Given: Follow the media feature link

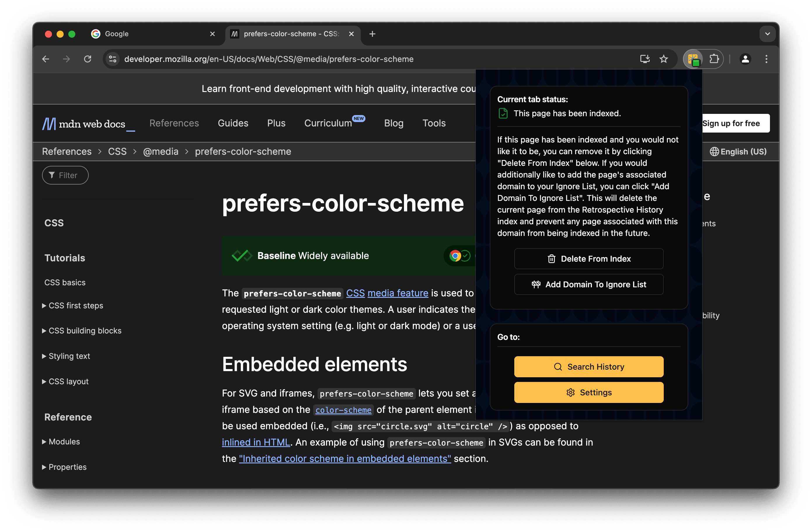Looking at the screenshot, I should click(x=398, y=293).
